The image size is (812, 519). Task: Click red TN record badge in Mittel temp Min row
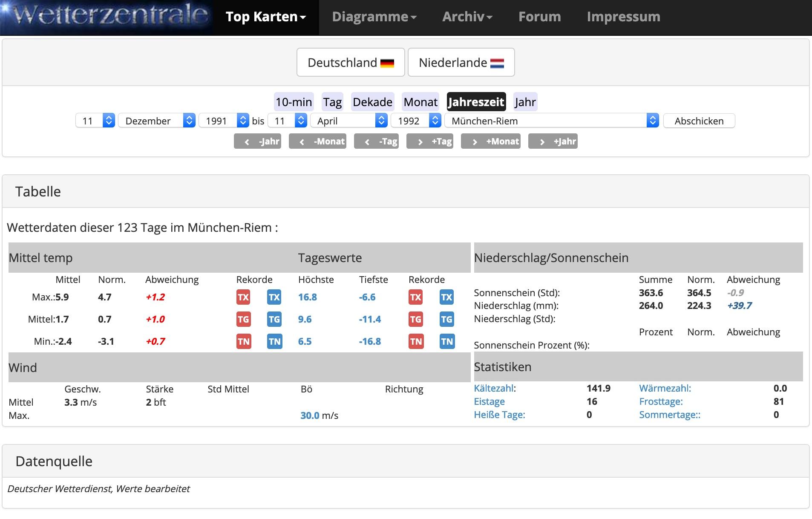coord(244,341)
